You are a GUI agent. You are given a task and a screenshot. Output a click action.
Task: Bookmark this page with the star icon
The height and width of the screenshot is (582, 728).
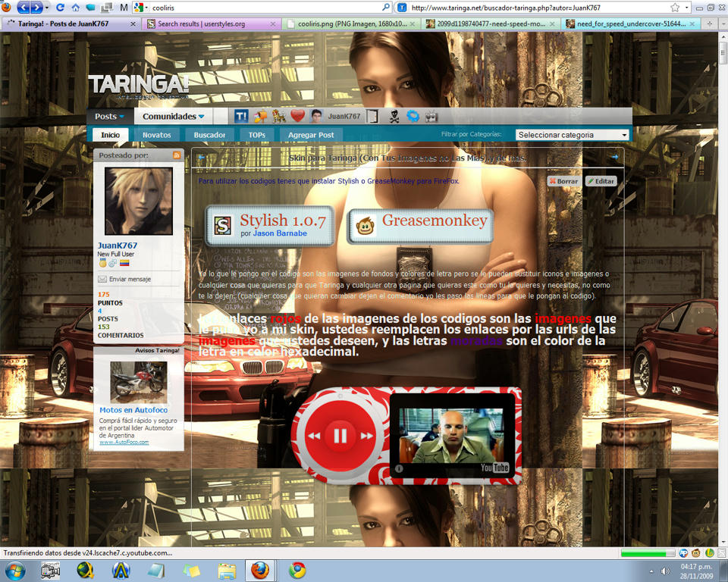click(675, 8)
